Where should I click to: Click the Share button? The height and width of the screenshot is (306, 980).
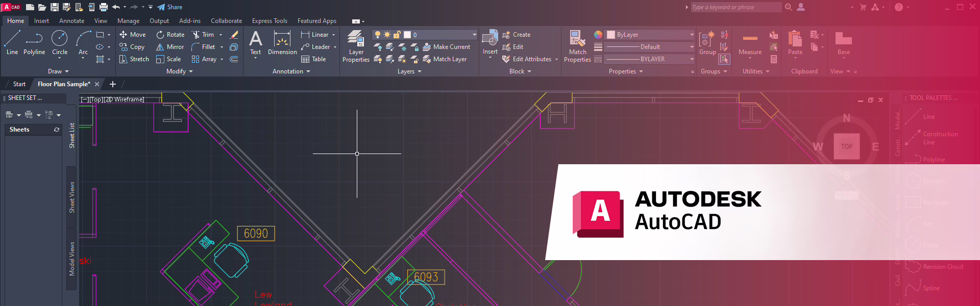pyautogui.click(x=169, y=7)
